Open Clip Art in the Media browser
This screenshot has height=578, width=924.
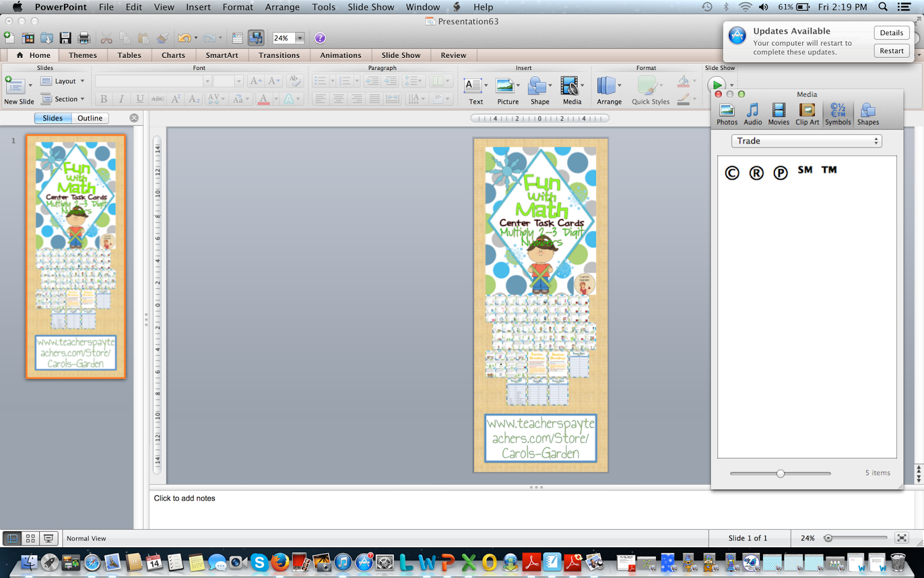click(x=807, y=114)
